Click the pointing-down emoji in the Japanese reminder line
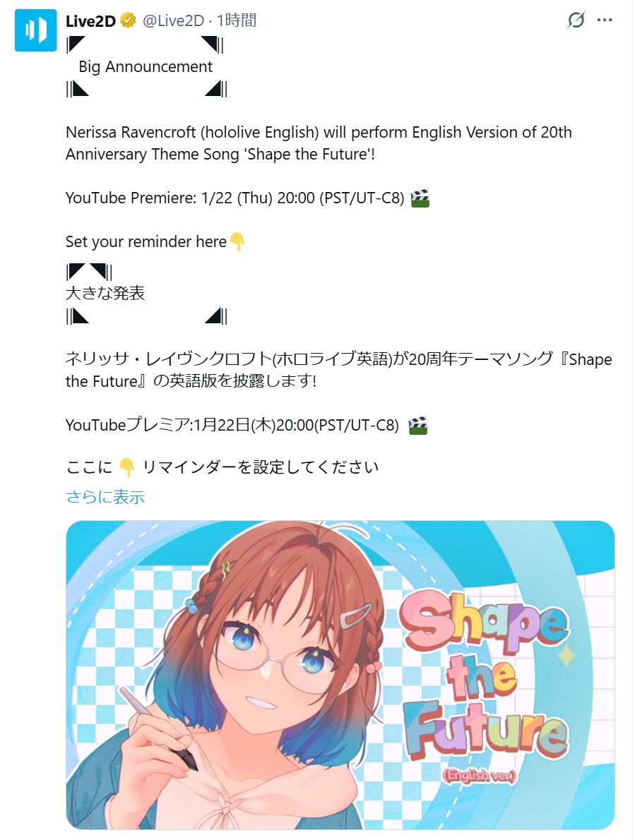The image size is (635, 840). (127, 468)
